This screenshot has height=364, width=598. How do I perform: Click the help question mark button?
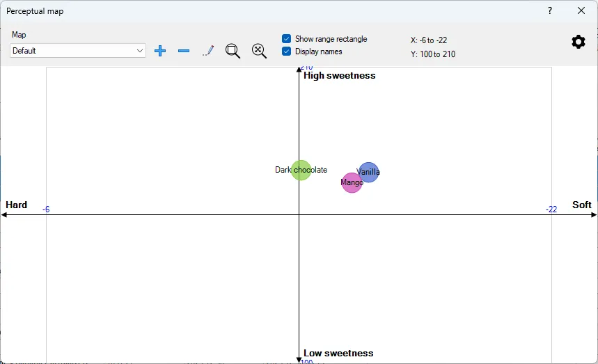click(549, 10)
